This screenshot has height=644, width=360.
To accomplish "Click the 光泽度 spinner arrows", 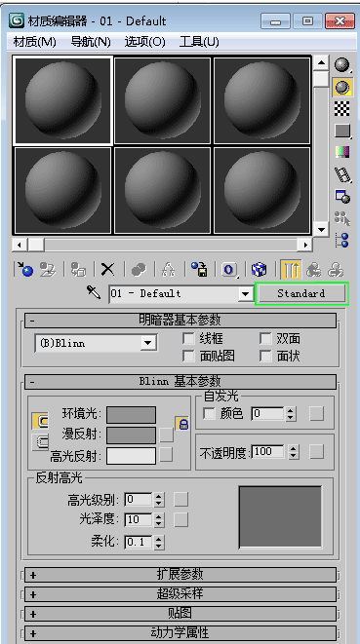I will (159, 519).
